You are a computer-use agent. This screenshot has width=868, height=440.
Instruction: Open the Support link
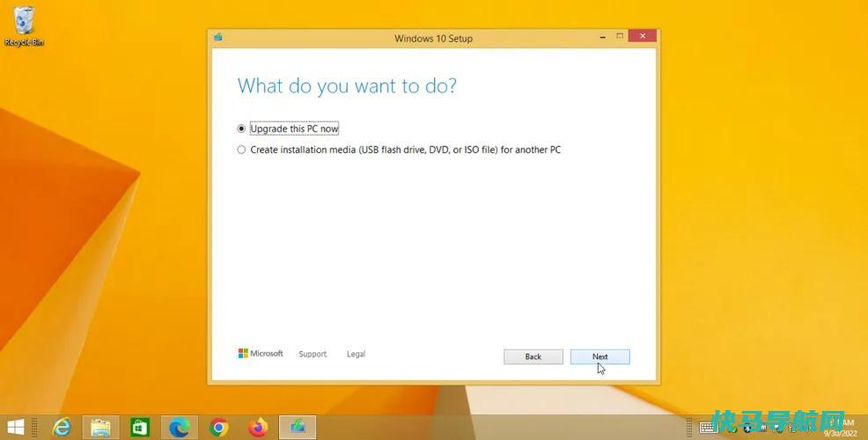coord(313,354)
